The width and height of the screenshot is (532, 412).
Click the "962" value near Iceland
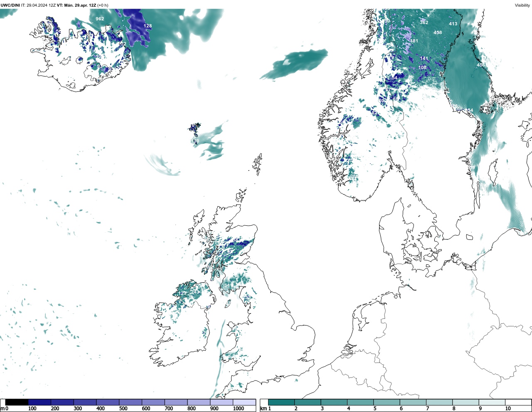100,19
